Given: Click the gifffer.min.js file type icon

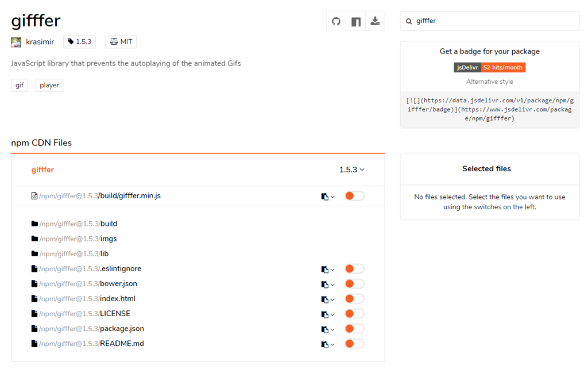Looking at the screenshot, I should (34, 195).
